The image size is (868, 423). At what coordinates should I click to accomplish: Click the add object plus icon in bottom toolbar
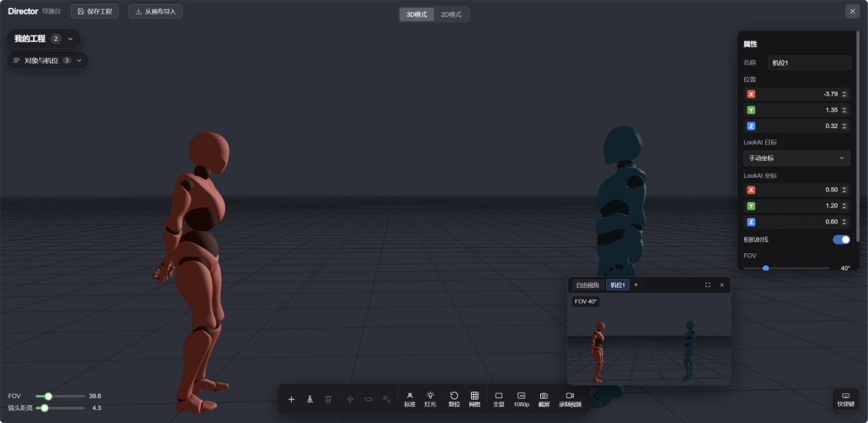291,399
